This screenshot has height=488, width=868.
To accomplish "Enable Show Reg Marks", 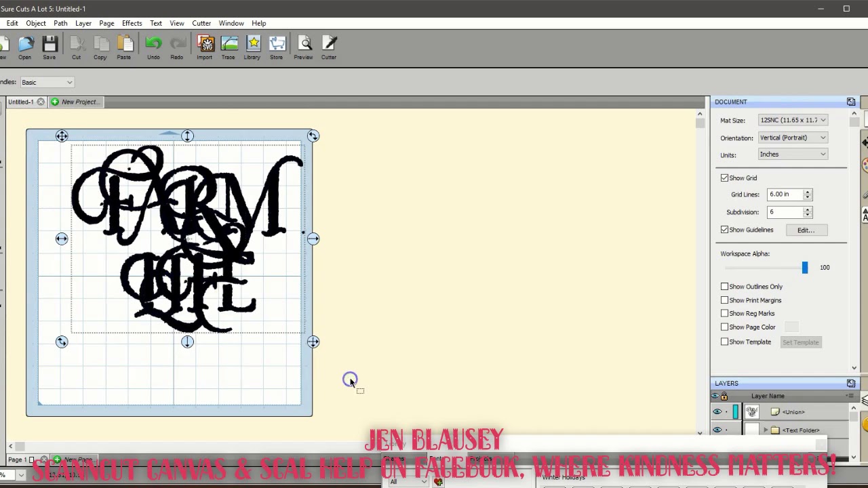I will [724, 314].
